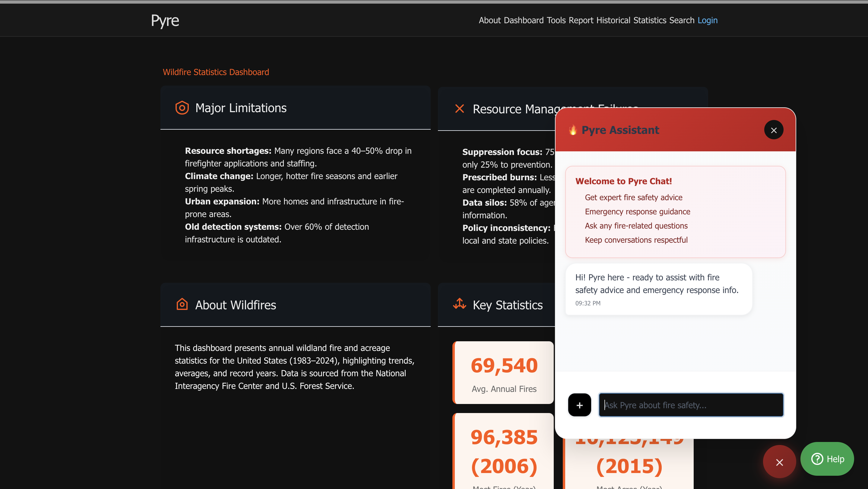The height and width of the screenshot is (489, 868).
Task: Click 'Emergency response guidance' line
Action: pos(637,212)
